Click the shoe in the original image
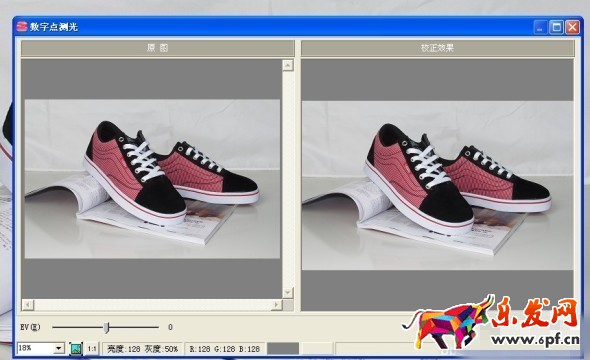Image resolution: width=590 pixels, height=360 pixels. pyautogui.click(x=171, y=174)
